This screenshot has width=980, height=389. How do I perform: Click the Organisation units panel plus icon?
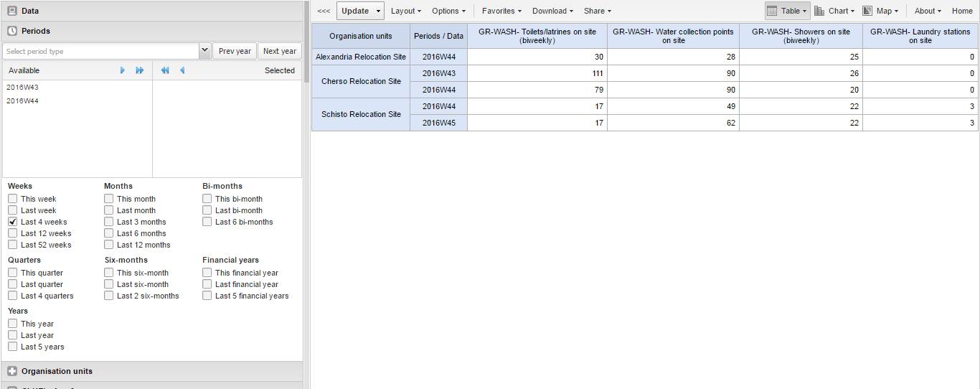tap(12, 371)
